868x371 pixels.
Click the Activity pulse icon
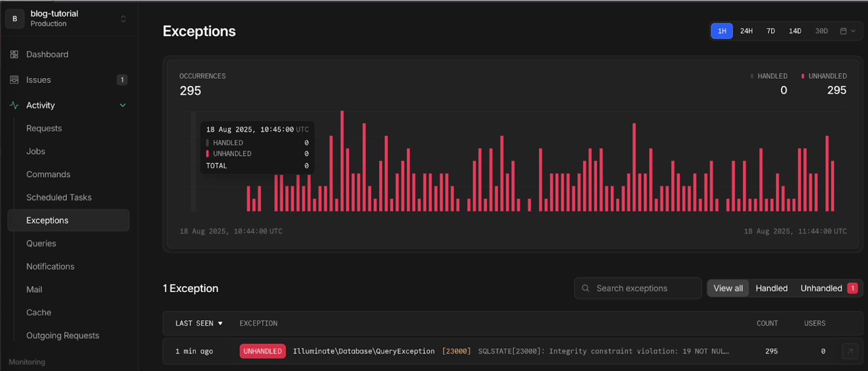click(x=14, y=105)
